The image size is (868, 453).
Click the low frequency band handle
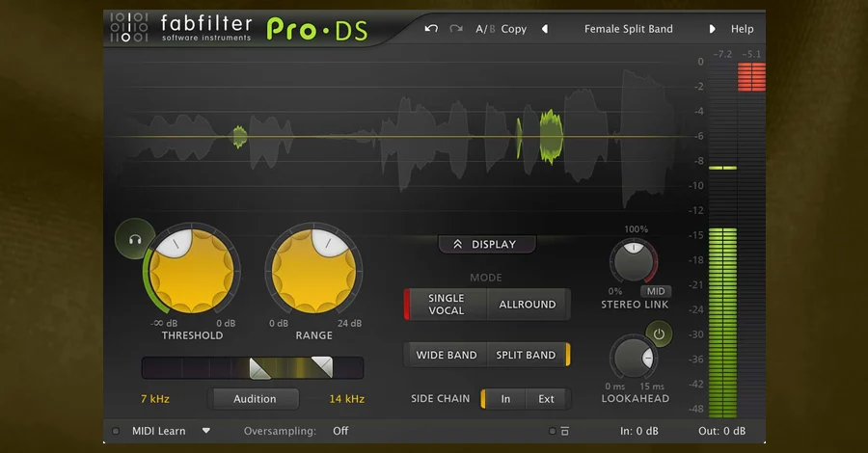pos(259,368)
